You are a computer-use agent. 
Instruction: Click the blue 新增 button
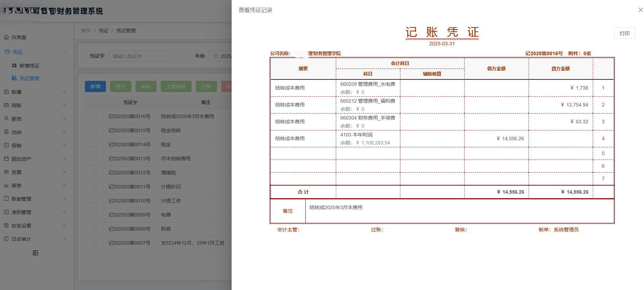tap(95, 86)
